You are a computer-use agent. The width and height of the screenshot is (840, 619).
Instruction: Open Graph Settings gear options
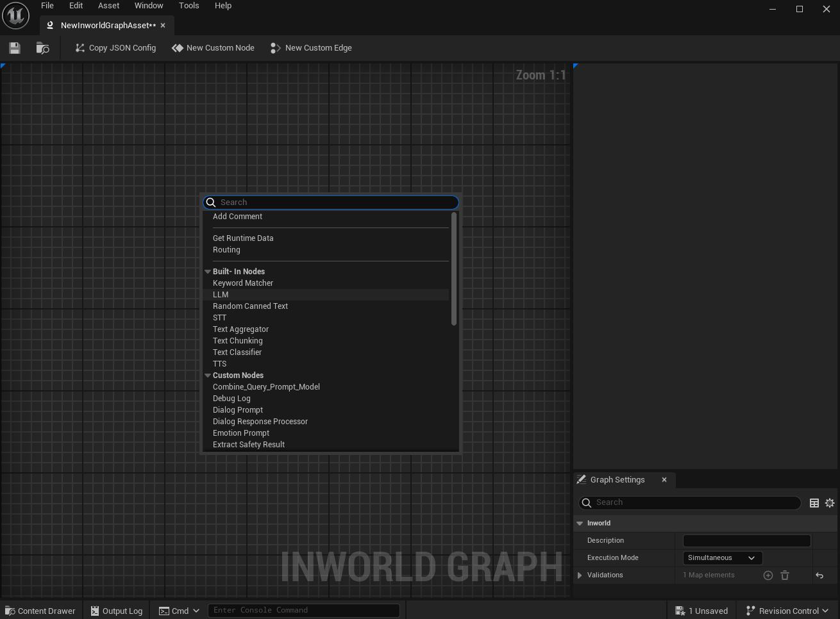pos(830,503)
